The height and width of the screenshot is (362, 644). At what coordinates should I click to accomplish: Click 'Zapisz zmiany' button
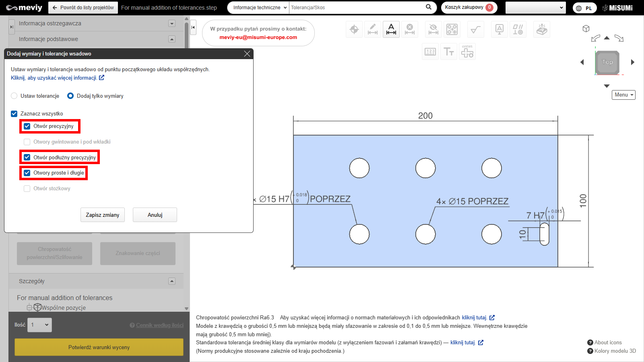point(102,215)
